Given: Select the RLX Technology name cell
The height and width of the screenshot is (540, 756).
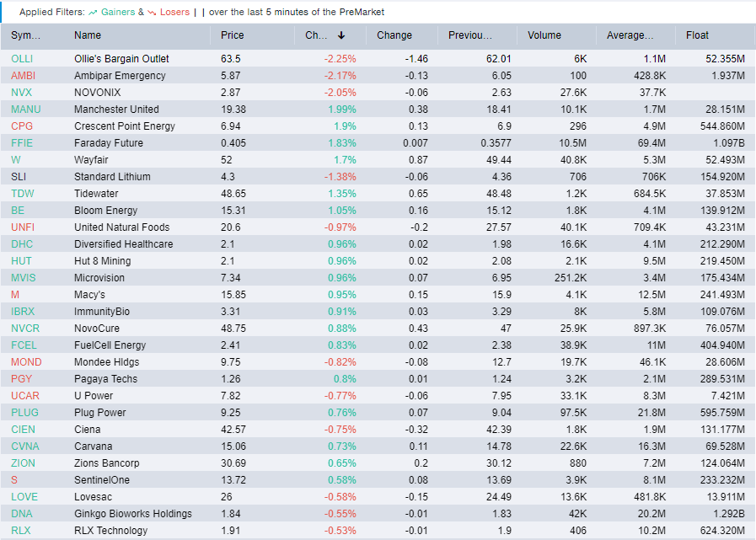Looking at the screenshot, I should [x=111, y=531].
